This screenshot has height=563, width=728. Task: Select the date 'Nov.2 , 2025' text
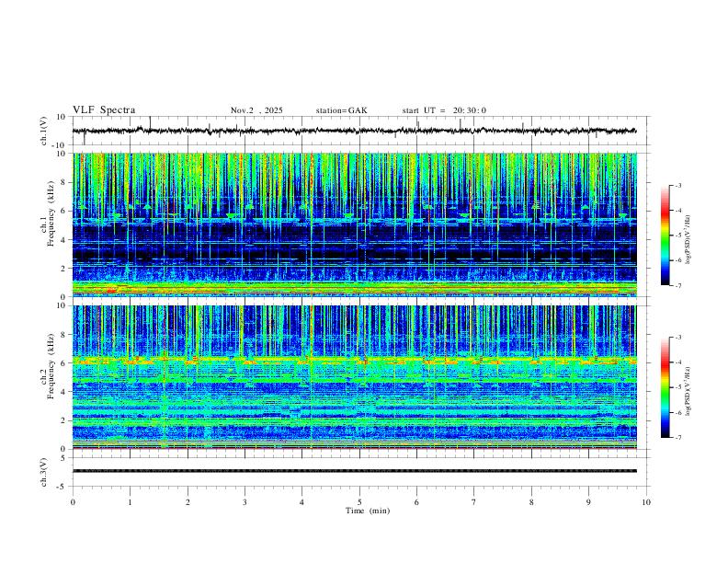[256, 110]
